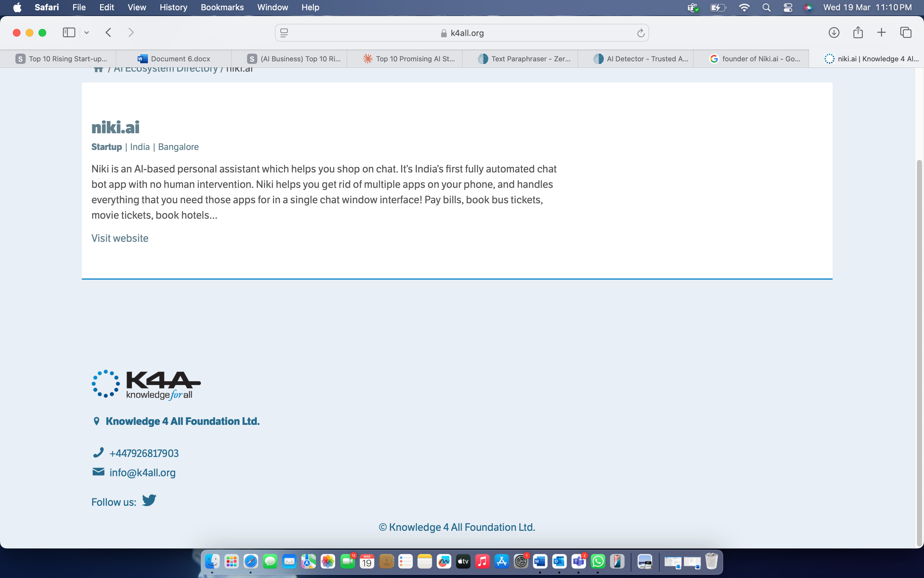Viewport: 924px width, 578px height.
Task: Open Music from the Dock
Action: tap(482, 561)
